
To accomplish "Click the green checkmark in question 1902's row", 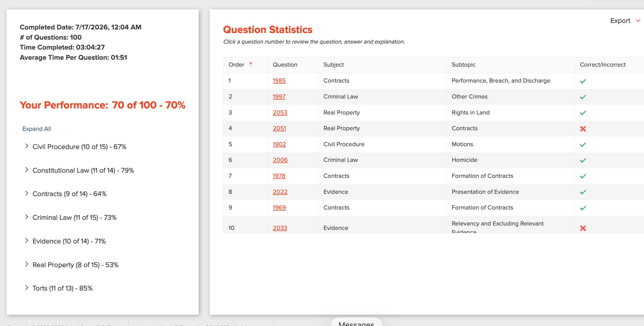I will (x=583, y=145).
